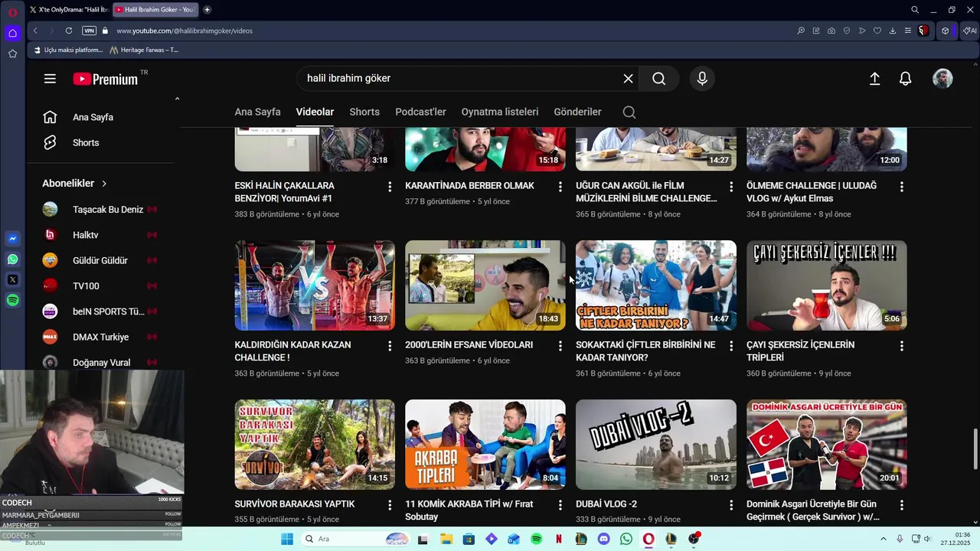Image resolution: width=980 pixels, height=551 pixels.
Task: Open the Gönderiler channel tab
Action: 577,112
